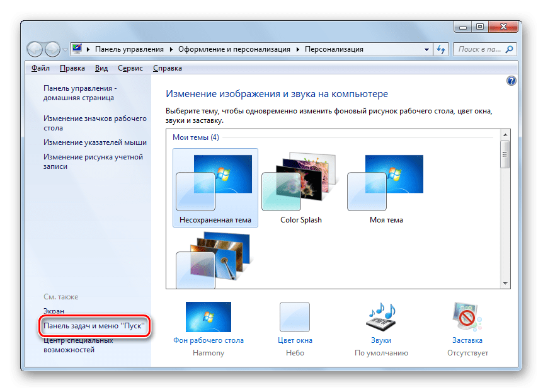The height and width of the screenshot is (392, 543).
Task: Open the Screen Saver (Заставка) icon
Action: click(467, 317)
